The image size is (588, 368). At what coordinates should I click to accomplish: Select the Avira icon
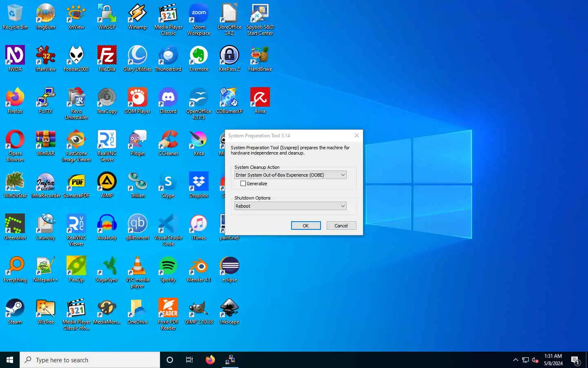(260, 101)
